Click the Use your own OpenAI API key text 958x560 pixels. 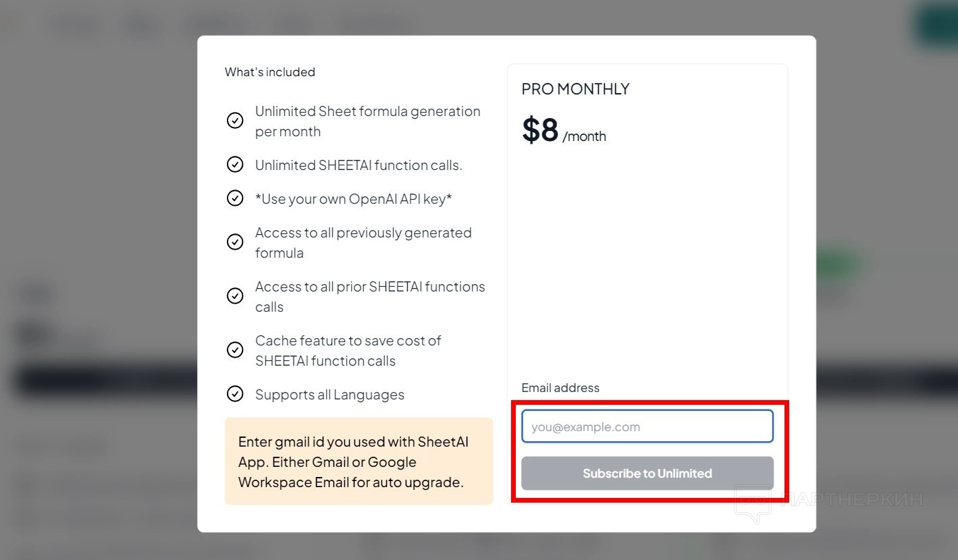pos(353,199)
